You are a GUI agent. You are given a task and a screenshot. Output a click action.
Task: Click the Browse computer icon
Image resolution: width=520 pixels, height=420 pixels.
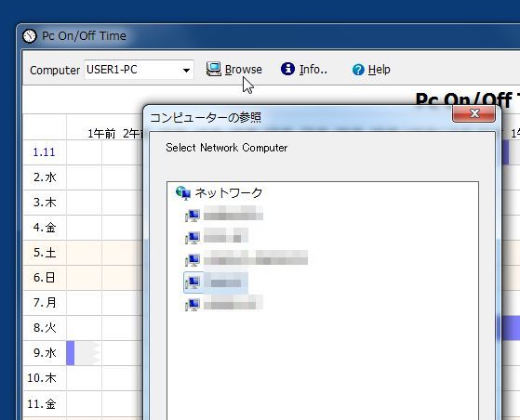click(x=214, y=70)
